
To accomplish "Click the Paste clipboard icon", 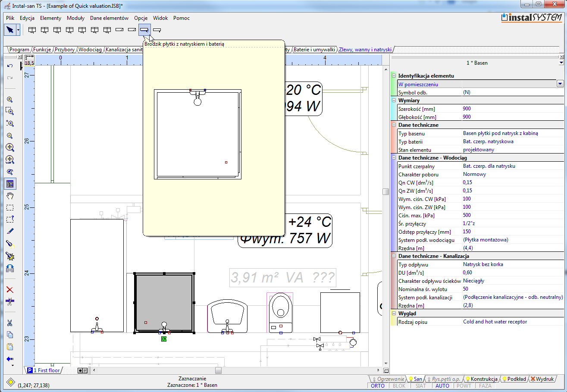I will click(x=10, y=347).
